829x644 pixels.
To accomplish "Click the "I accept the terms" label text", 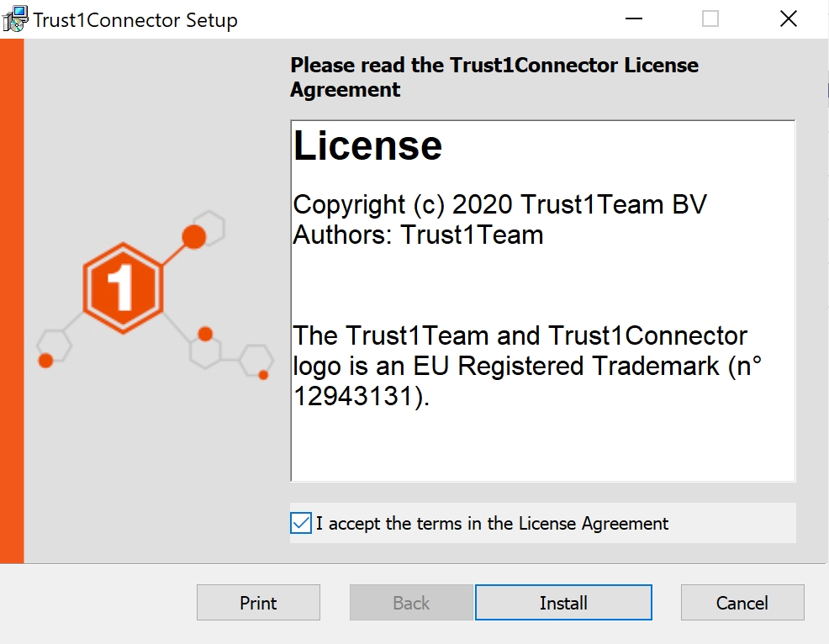I will [x=493, y=524].
